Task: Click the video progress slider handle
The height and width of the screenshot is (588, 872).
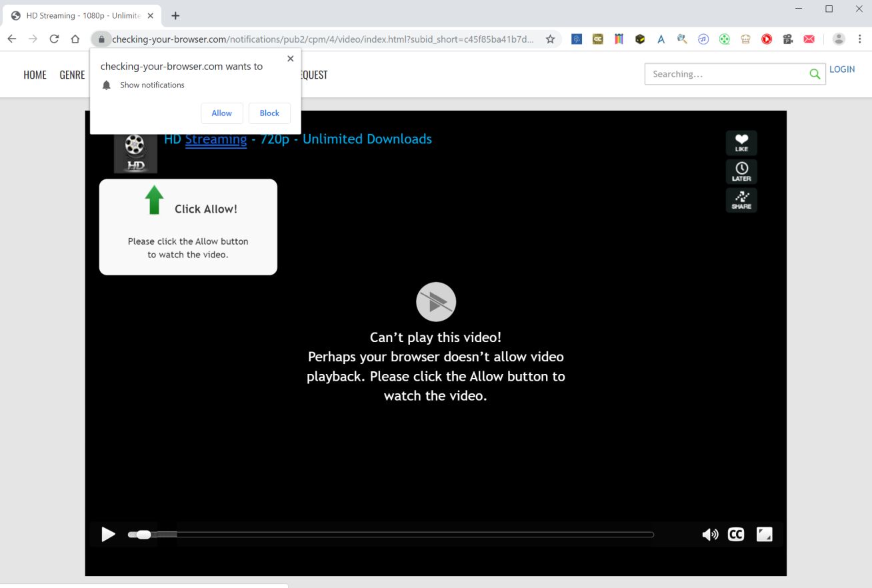Action: point(143,535)
